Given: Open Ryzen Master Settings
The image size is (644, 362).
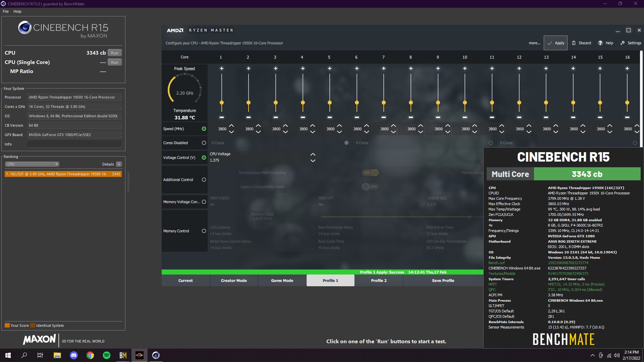Looking at the screenshot, I should pyautogui.click(x=631, y=43).
